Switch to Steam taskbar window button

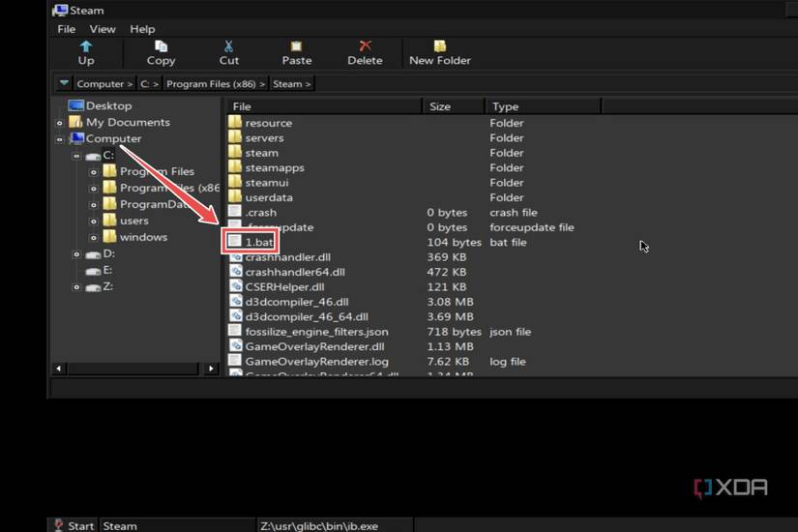click(x=178, y=525)
